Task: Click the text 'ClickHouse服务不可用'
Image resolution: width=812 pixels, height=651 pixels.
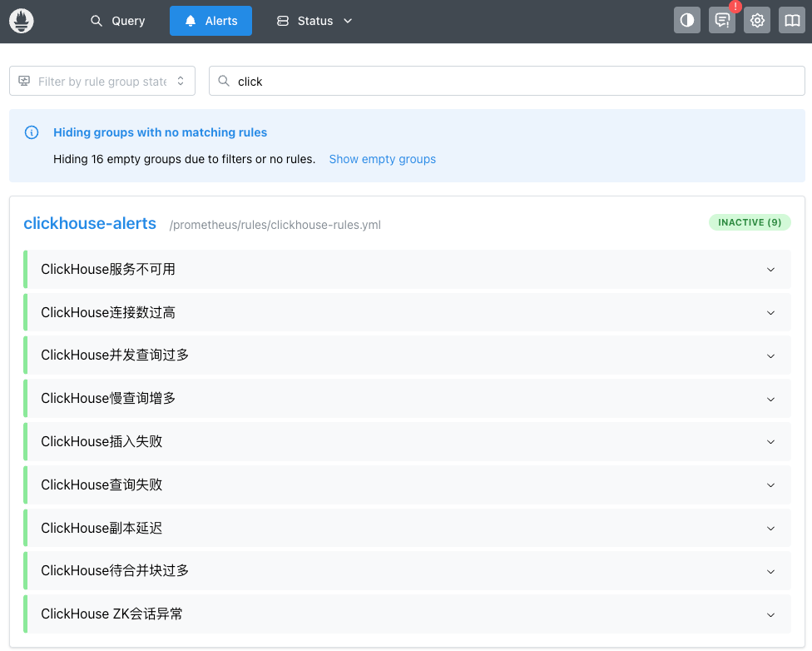Action: pyautogui.click(x=108, y=270)
